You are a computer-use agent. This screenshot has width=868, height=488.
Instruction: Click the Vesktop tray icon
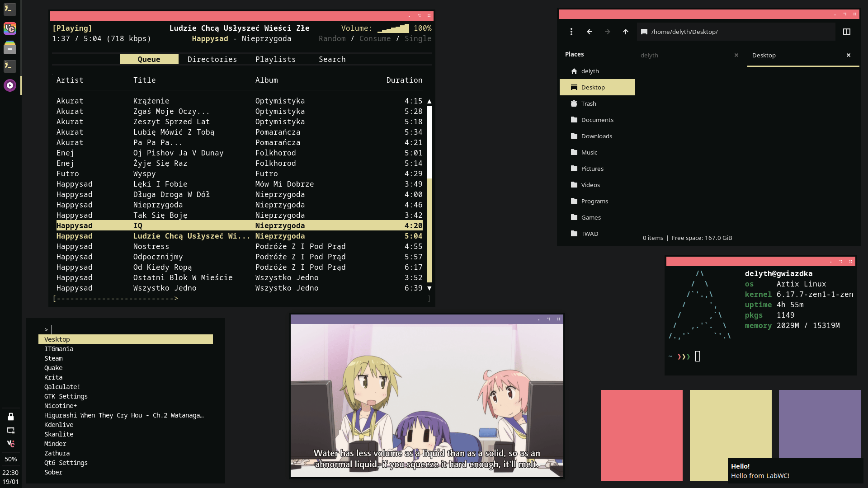click(11, 444)
